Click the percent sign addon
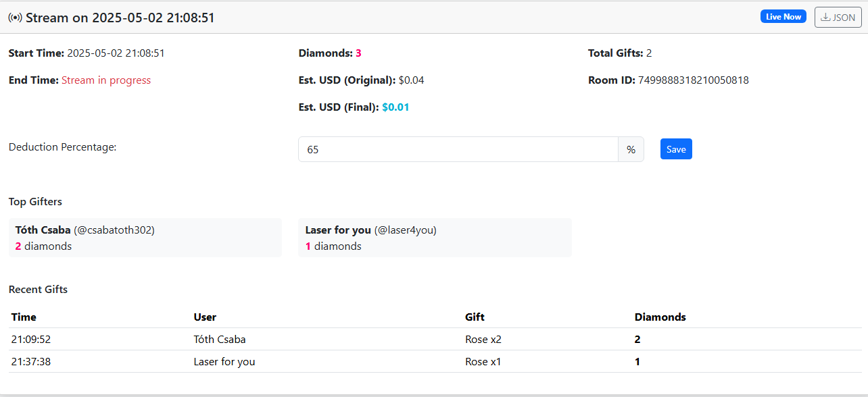Image resolution: width=868 pixels, height=397 pixels. pos(631,149)
